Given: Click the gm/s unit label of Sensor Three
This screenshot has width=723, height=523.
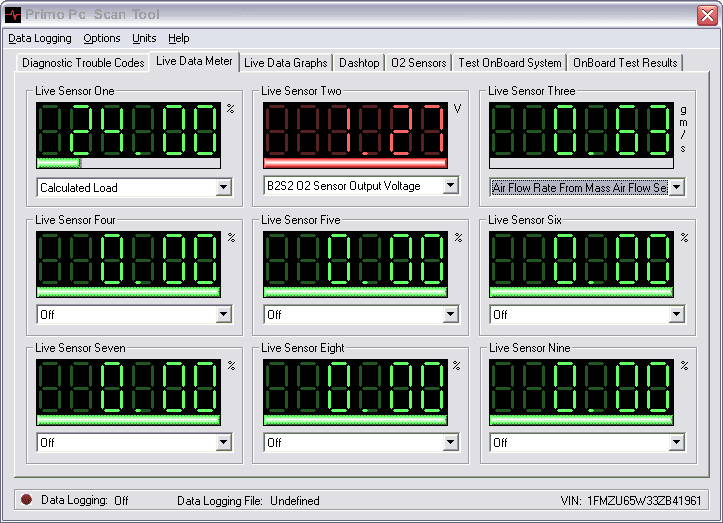Looking at the screenshot, I should 683,129.
